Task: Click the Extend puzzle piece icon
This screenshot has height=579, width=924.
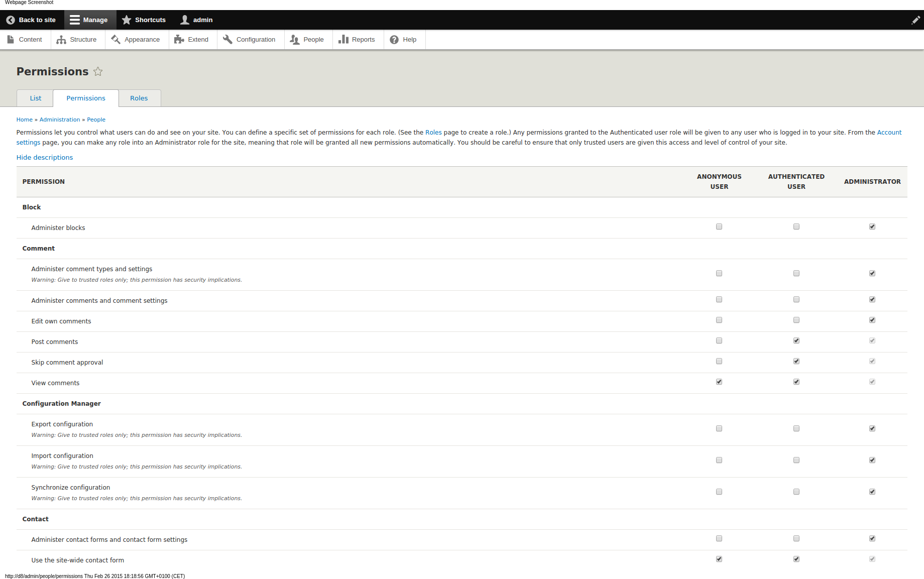Action: pos(179,39)
